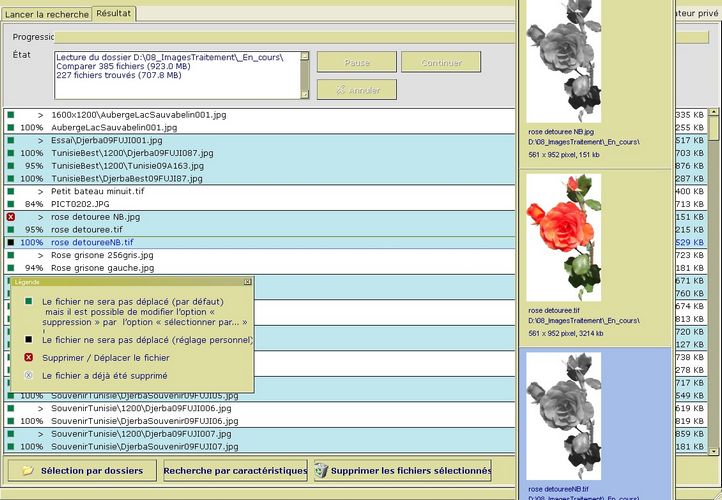Click up arrow of results list scrollbar
This screenshot has height=500, width=722.
tap(714, 114)
